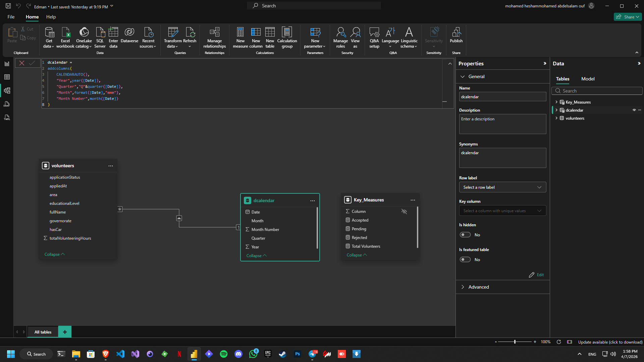The width and height of the screenshot is (644, 362).
Task: Click the Share button
Action: click(x=627, y=17)
